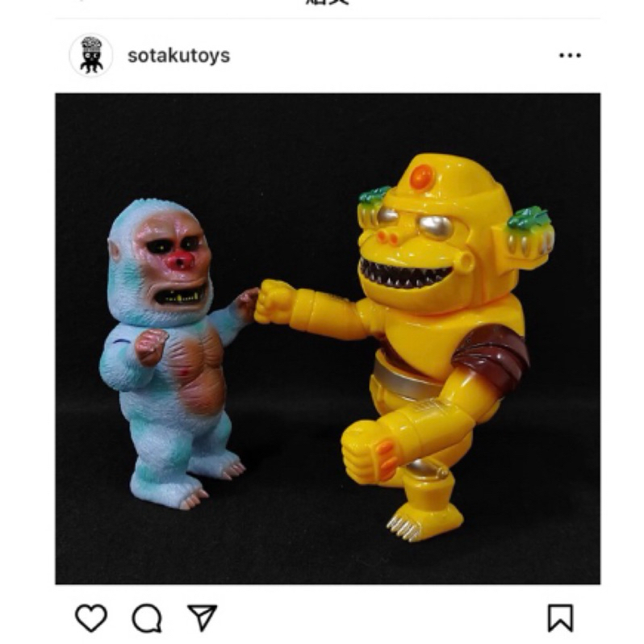
Task: Open the sotakutoys profile avatar
Action: [91, 56]
